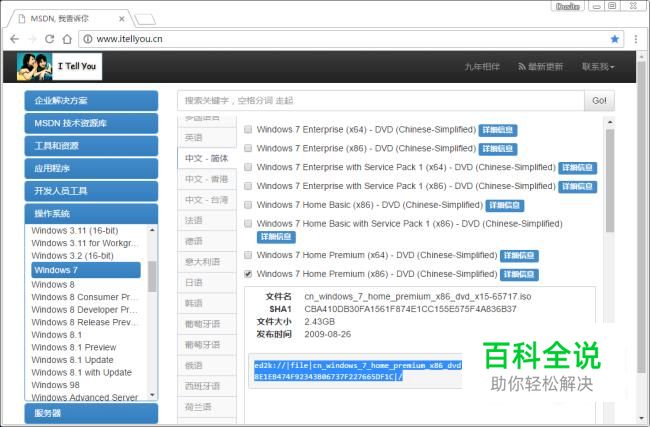Check Windows 7 Enterprise (x86) DVD checkbox

248,148
